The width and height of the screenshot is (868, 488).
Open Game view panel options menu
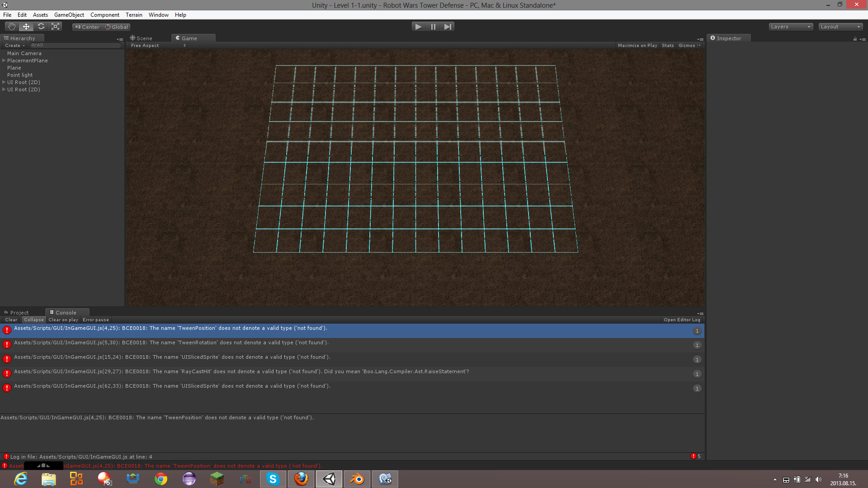click(x=700, y=39)
